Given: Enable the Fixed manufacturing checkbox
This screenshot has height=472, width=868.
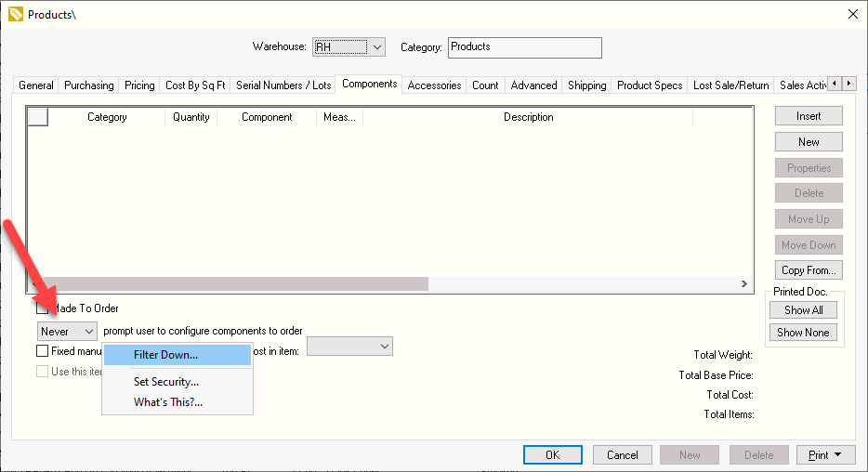Looking at the screenshot, I should tap(42, 351).
